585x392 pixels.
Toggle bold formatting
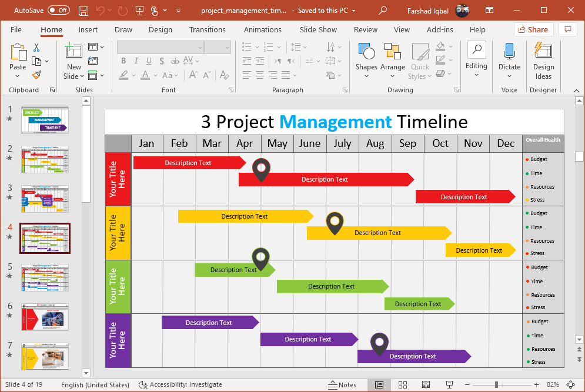pyautogui.click(x=123, y=61)
